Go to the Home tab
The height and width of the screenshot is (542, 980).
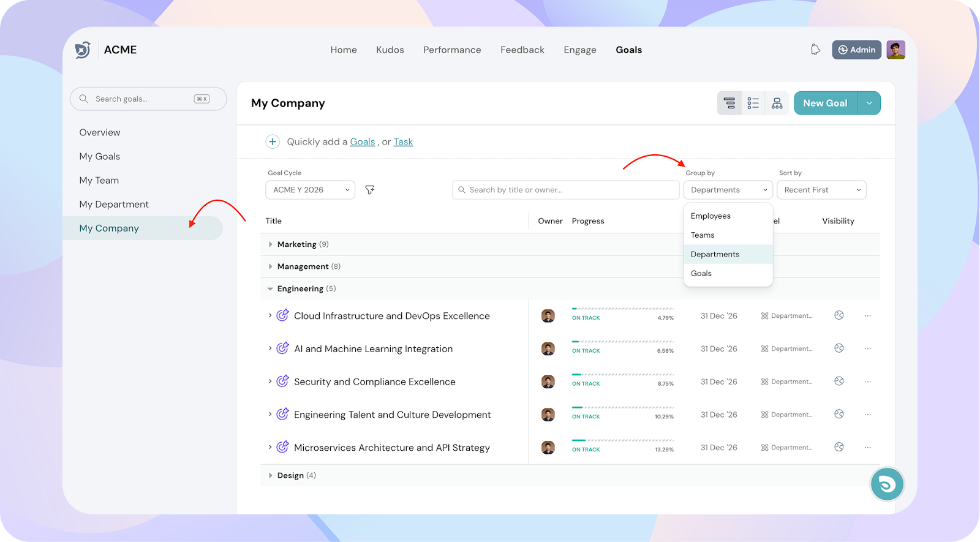pos(344,50)
